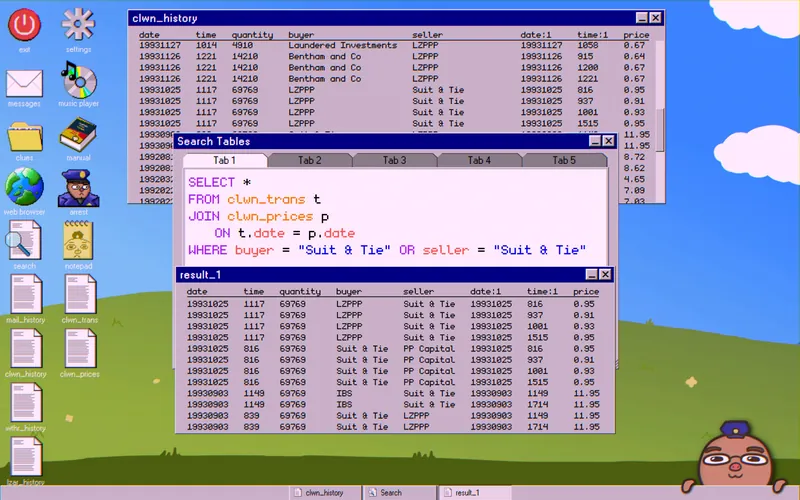Select clwn_history in the taskbar
The image size is (800, 500).
(x=324, y=493)
